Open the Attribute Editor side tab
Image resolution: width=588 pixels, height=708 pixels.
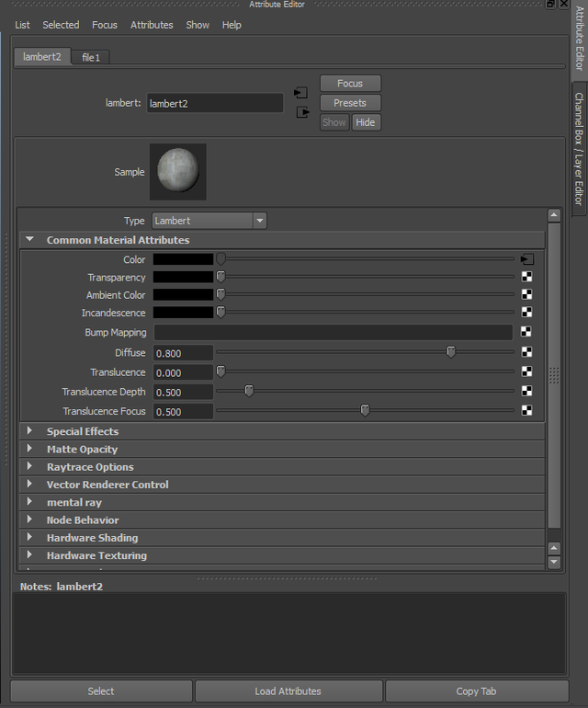coord(580,39)
